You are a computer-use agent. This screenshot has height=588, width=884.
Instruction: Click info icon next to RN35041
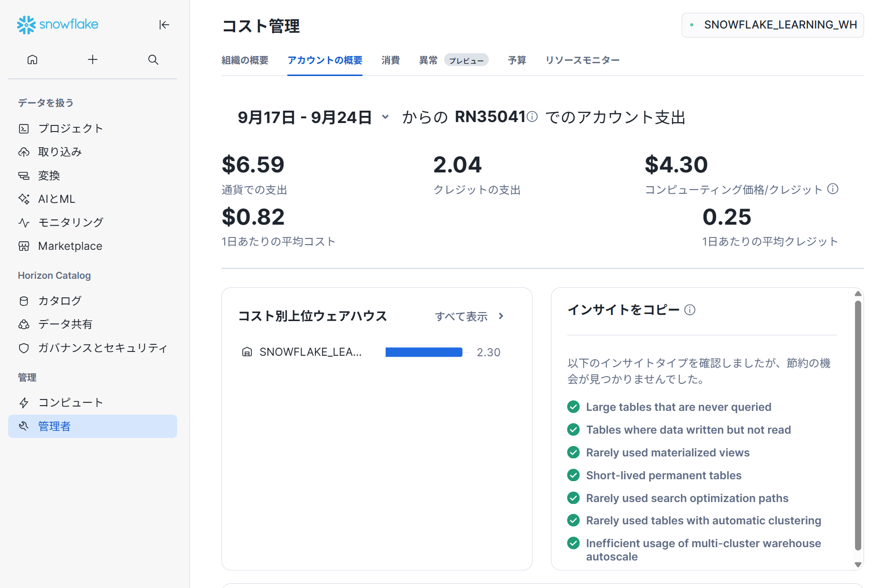point(532,116)
